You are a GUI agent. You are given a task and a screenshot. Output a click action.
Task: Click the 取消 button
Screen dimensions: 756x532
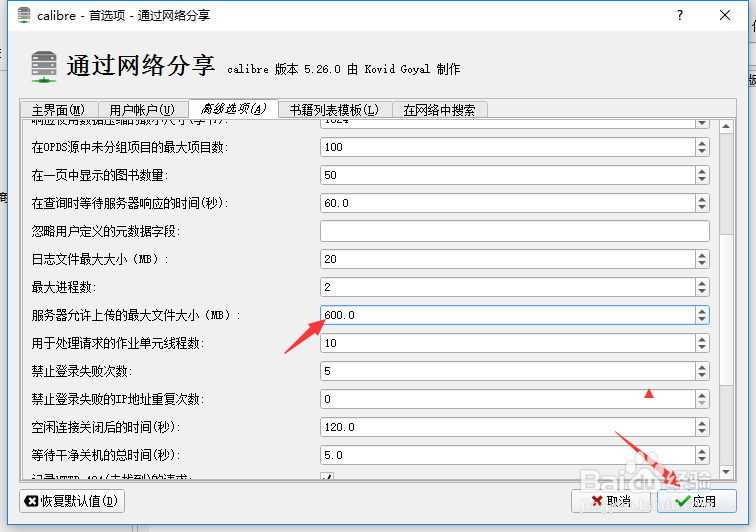[x=610, y=501]
